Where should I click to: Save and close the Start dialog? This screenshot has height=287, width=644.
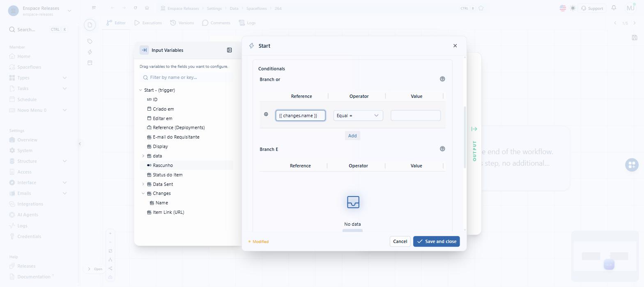(x=437, y=241)
